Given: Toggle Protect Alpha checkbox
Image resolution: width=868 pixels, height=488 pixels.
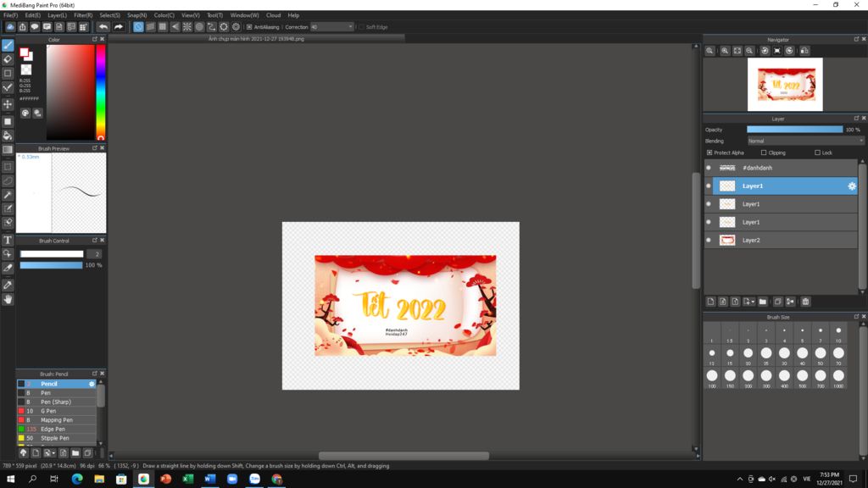Looking at the screenshot, I should pos(709,152).
